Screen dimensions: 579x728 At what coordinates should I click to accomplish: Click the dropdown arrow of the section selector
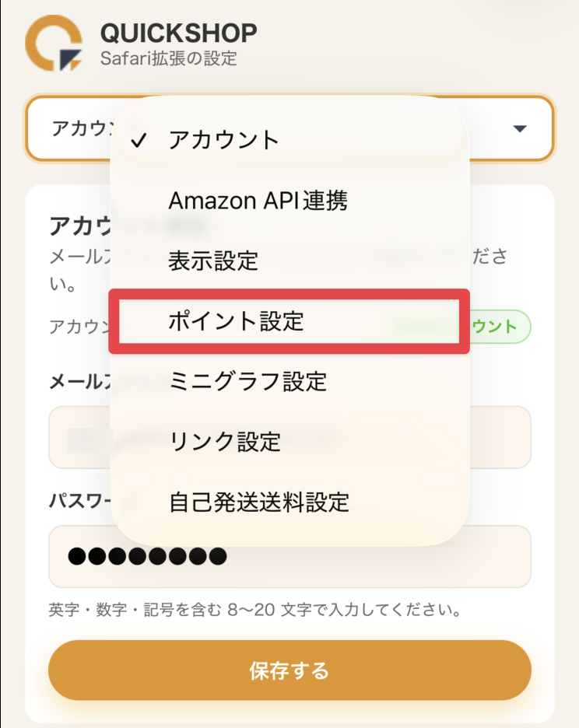(521, 128)
